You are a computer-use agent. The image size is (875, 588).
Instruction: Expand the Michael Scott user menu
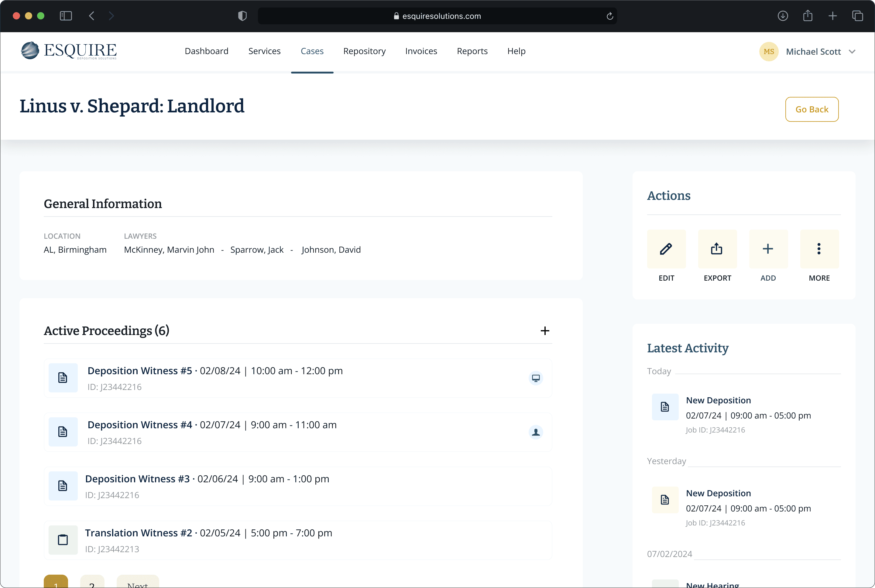pos(852,52)
